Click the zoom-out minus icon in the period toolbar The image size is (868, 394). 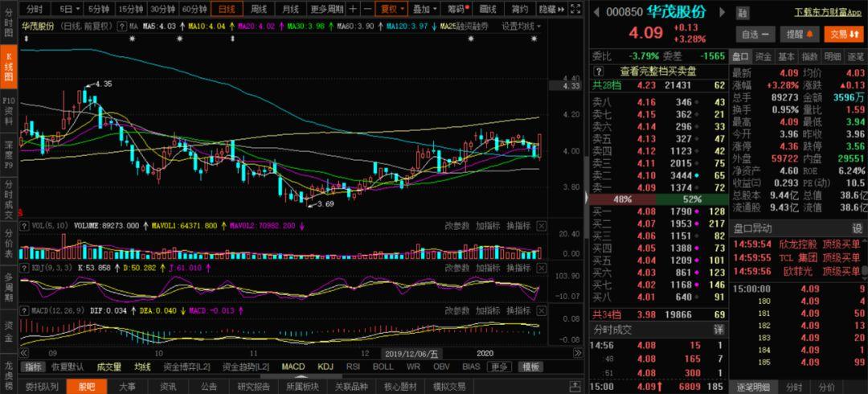pyautogui.click(x=367, y=9)
